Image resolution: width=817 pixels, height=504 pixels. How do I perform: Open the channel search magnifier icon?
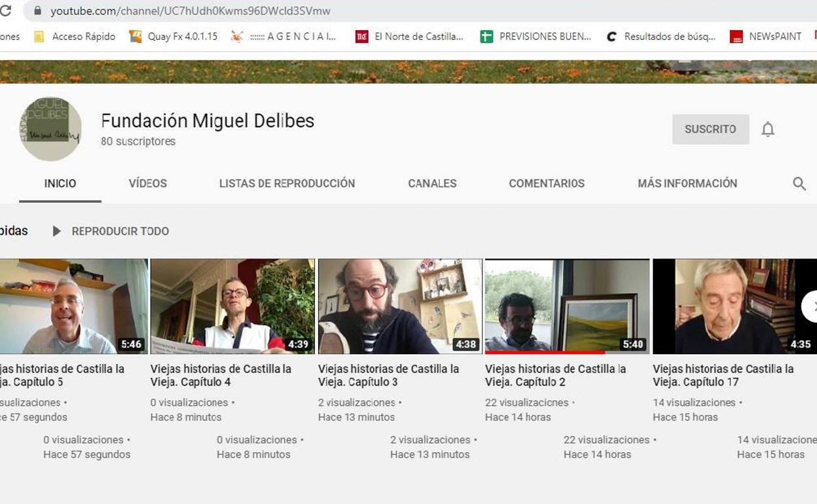[x=799, y=184]
